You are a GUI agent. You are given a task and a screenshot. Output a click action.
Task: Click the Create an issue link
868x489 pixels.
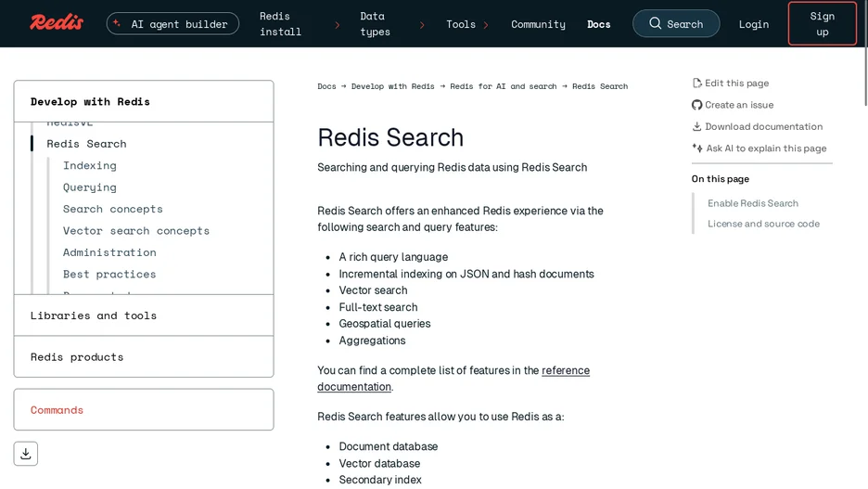coord(739,105)
